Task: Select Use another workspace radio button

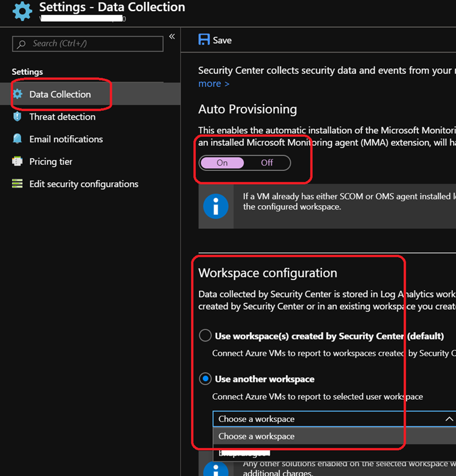Action: 205,379
